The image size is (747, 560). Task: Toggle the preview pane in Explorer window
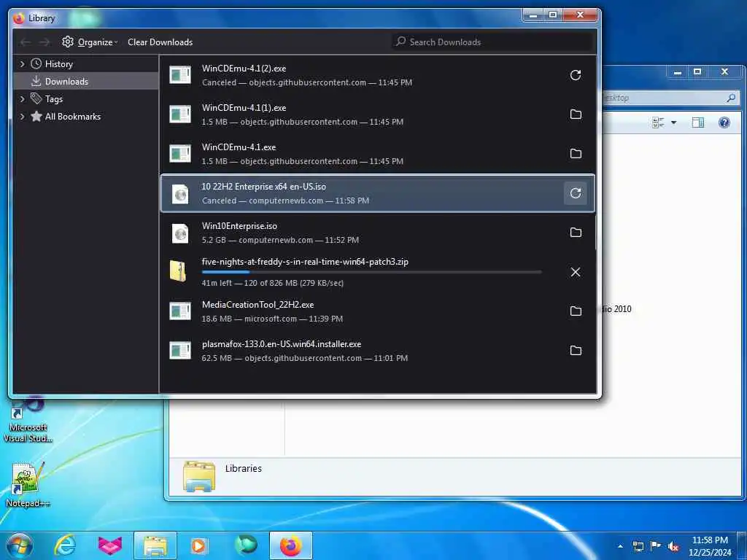tap(698, 122)
